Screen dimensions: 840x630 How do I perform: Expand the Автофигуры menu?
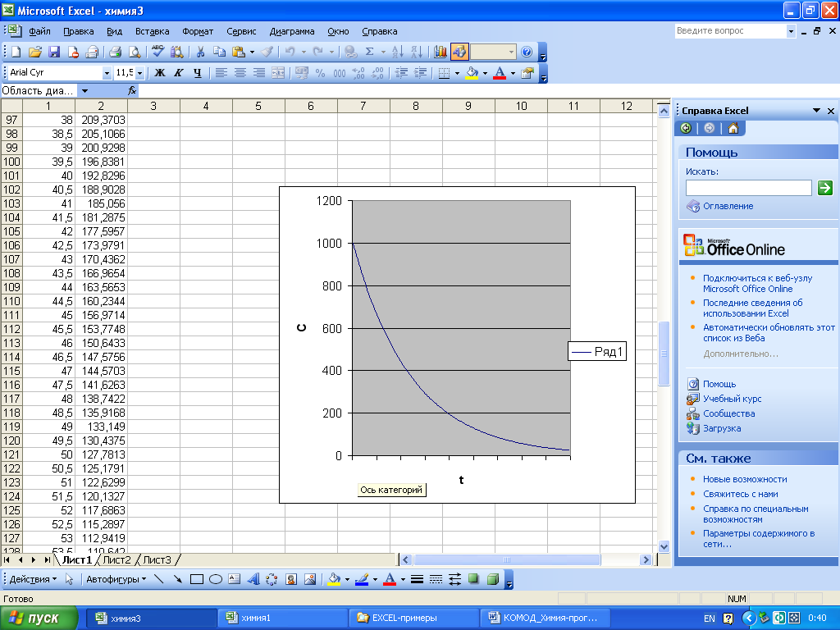click(116, 579)
